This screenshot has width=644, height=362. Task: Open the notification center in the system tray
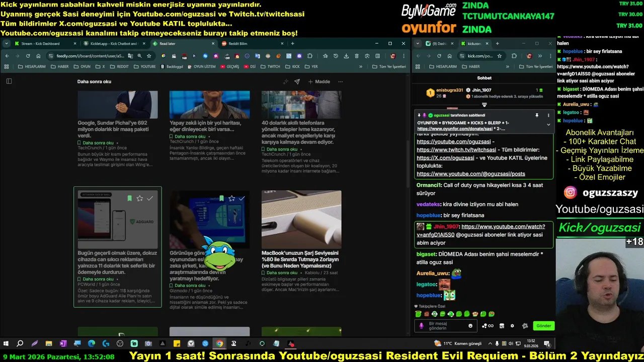click(x=547, y=344)
